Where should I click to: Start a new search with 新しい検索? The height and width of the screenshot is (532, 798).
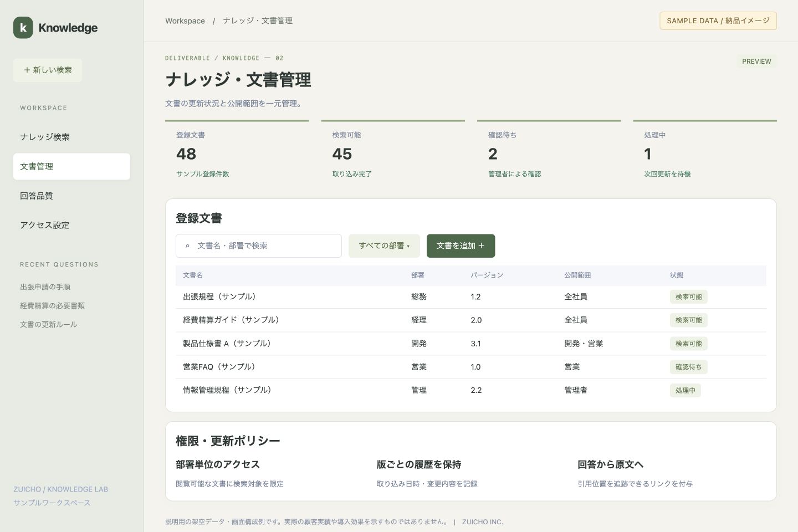48,70
